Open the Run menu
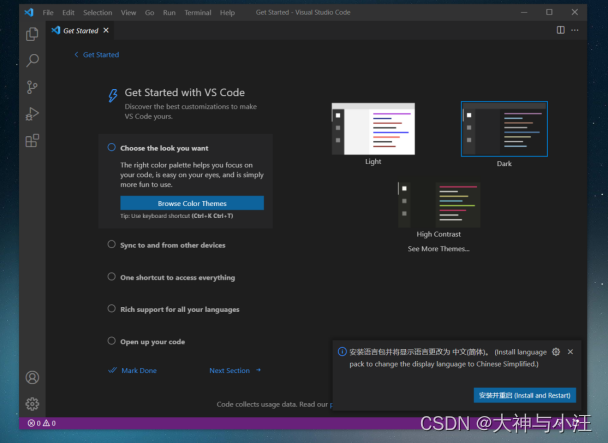608x443 pixels. click(x=169, y=12)
